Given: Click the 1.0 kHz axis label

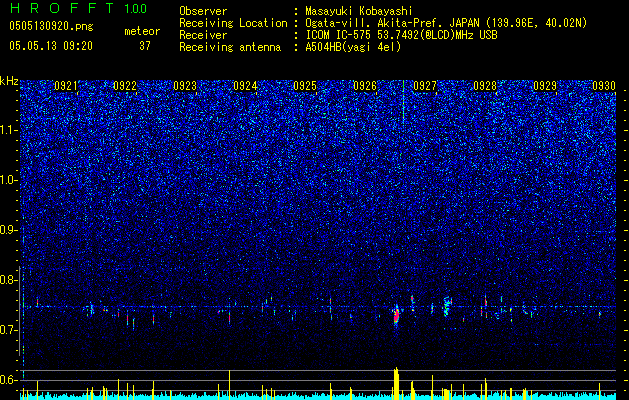Looking at the screenshot, I should coord(8,180).
